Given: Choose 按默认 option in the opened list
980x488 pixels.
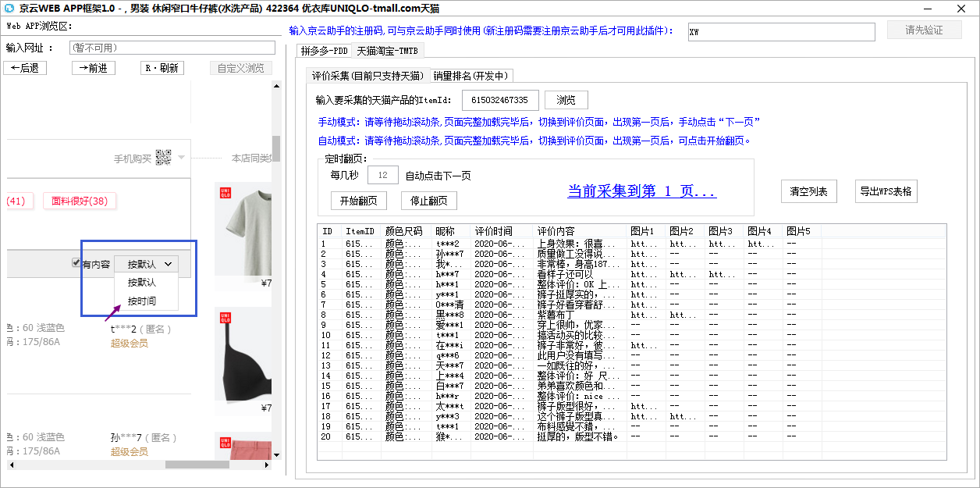Looking at the screenshot, I should [x=142, y=282].
